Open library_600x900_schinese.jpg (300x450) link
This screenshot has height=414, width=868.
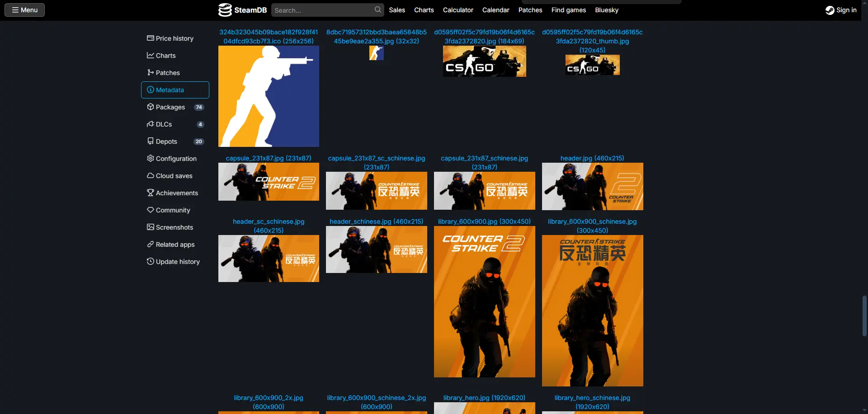tap(592, 226)
